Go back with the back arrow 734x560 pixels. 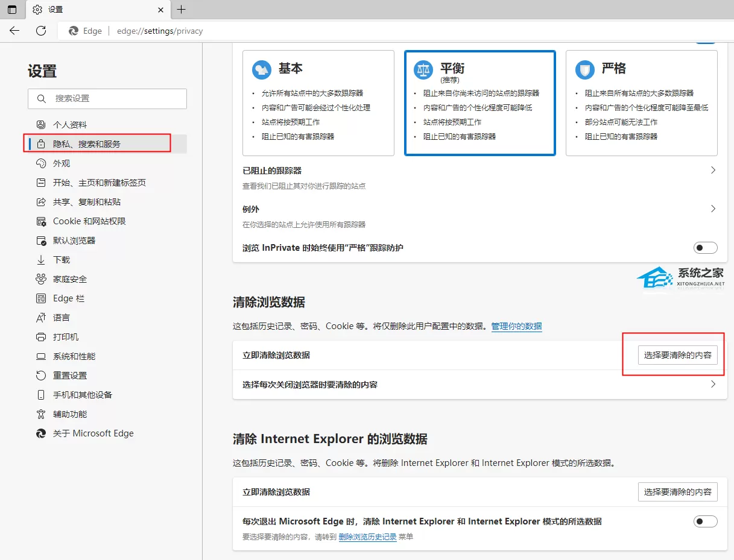(14, 31)
